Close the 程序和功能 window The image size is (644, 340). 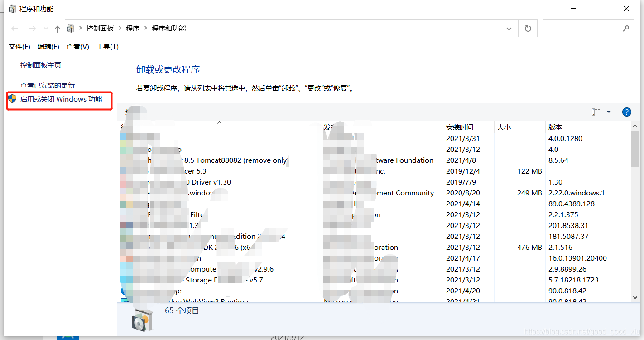pos(626,9)
